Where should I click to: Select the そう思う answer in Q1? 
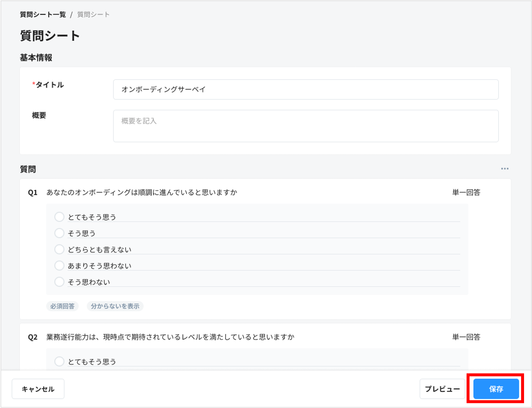point(59,233)
